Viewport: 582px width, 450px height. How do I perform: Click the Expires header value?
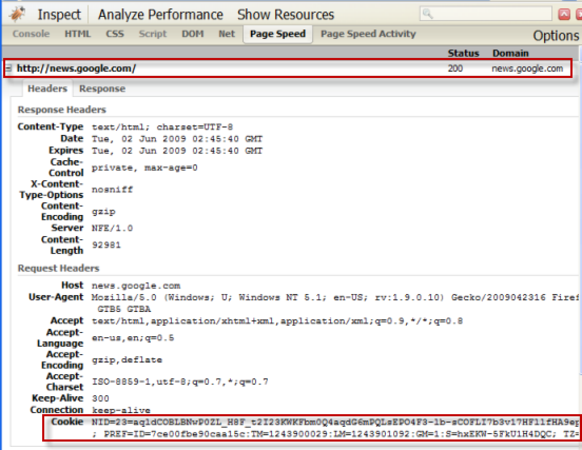(x=177, y=151)
